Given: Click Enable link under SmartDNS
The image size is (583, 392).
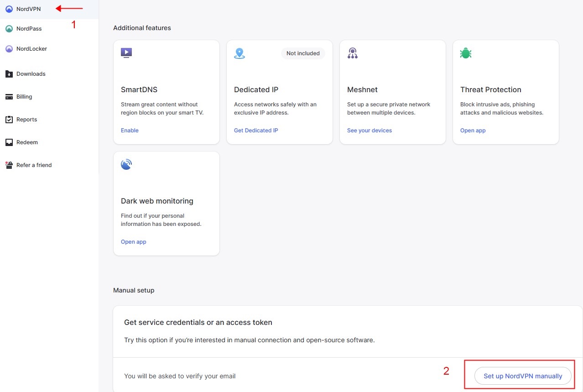Looking at the screenshot, I should point(130,131).
